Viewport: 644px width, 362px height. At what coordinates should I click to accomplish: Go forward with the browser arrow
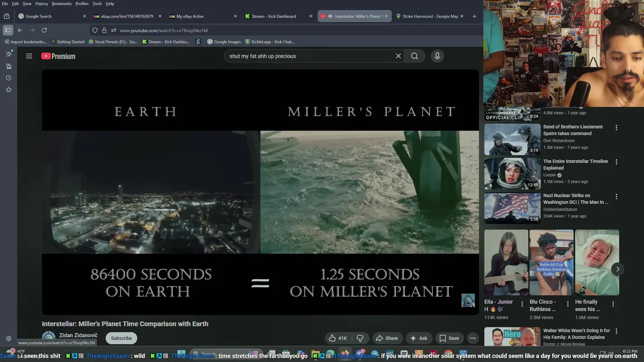32,30
